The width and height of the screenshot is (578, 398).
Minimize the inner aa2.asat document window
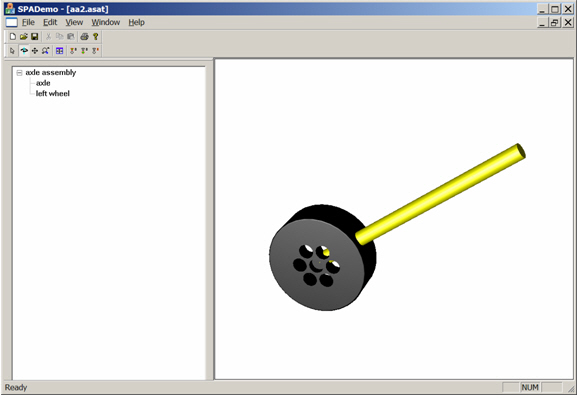point(542,23)
